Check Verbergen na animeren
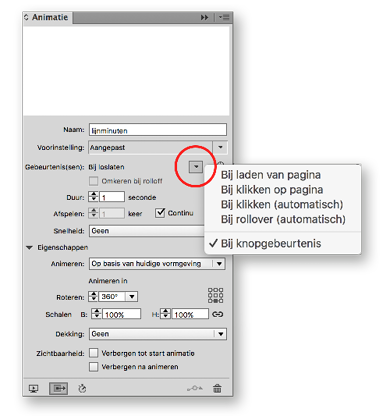 coord(94,367)
